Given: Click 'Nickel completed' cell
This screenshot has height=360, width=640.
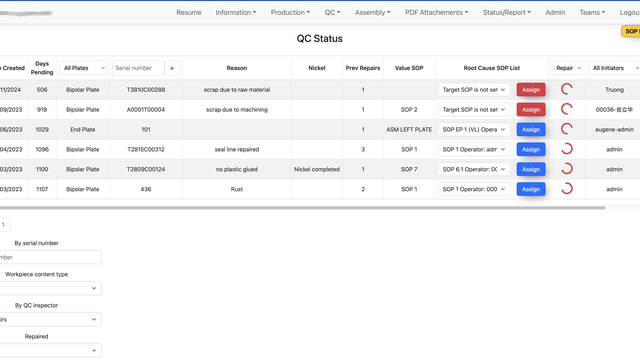Looking at the screenshot, I should pos(317,169).
